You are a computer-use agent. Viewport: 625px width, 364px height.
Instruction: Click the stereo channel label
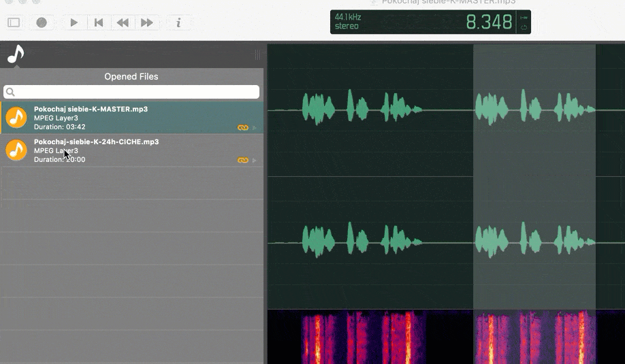(347, 27)
